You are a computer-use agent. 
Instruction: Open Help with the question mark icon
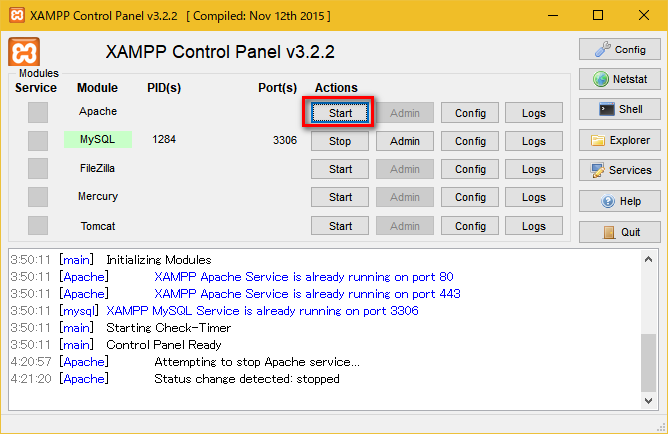(x=619, y=201)
